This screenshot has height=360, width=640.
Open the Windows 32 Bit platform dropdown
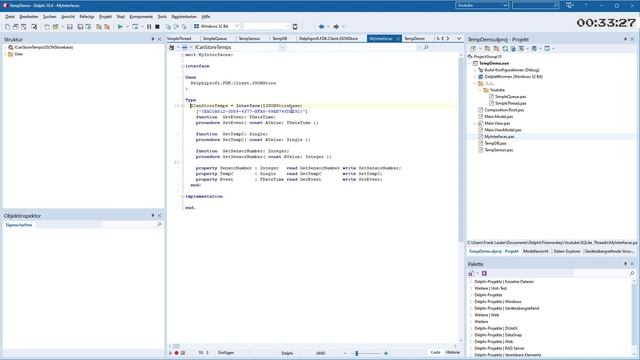(x=236, y=27)
